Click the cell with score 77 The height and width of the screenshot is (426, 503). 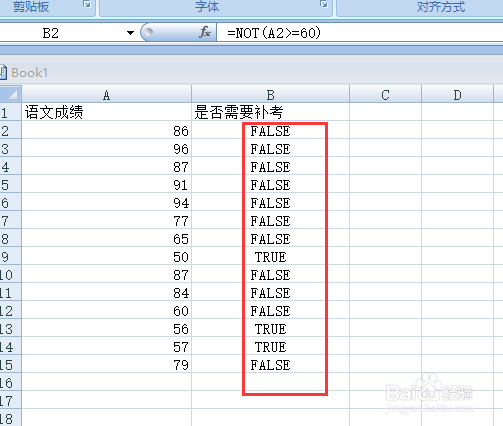click(x=107, y=220)
